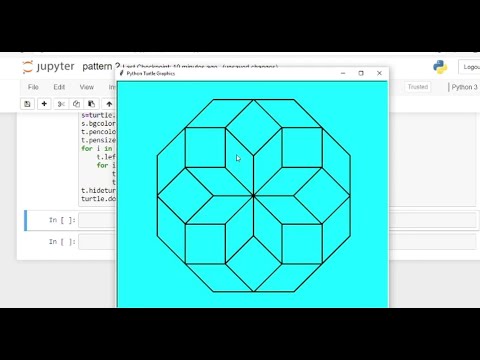Paste cells below icon
This screenshot has height=360, width=480.
91,104
